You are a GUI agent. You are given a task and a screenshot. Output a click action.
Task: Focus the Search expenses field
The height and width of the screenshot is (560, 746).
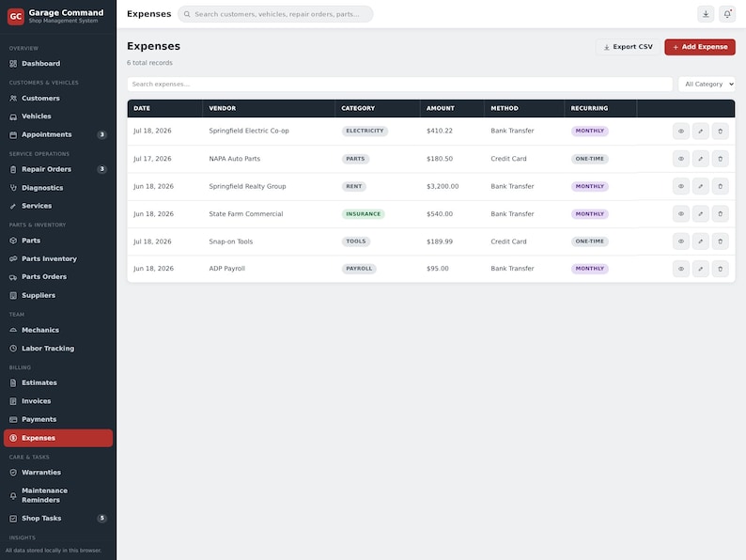coord(399,85)
